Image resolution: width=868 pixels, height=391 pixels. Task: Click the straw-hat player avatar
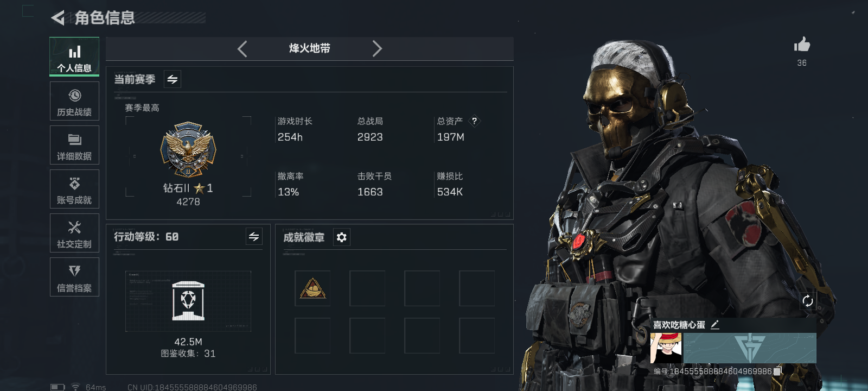[666, 348]
